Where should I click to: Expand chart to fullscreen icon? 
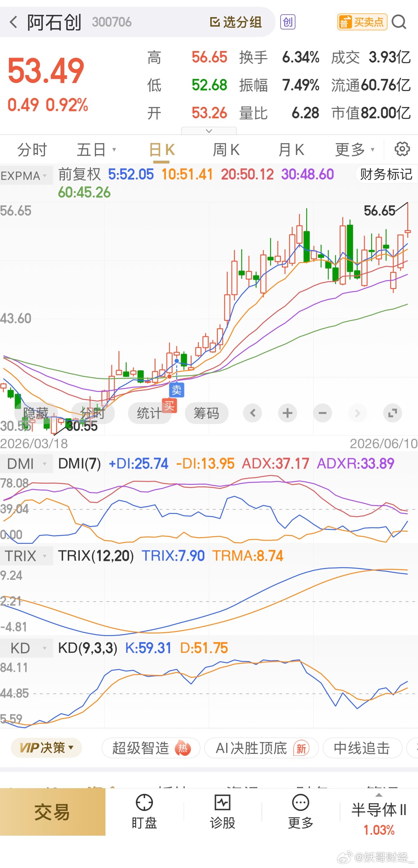[x=392, y=413]
